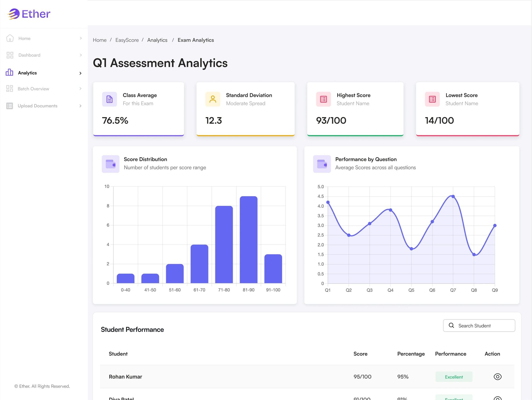Select Batch Overview in sidebar
The height and width of the screenshot is (400, 532).
click(44, 89)
